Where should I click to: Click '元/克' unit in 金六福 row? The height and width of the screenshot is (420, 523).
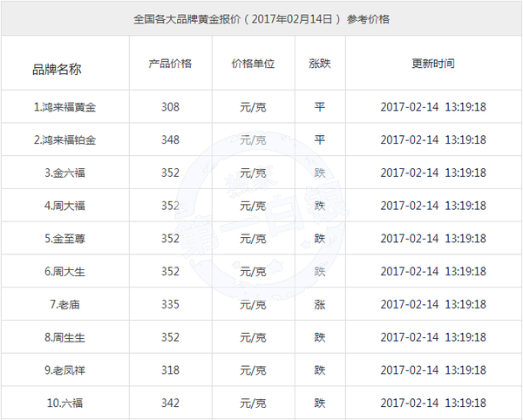pos(253,173)
